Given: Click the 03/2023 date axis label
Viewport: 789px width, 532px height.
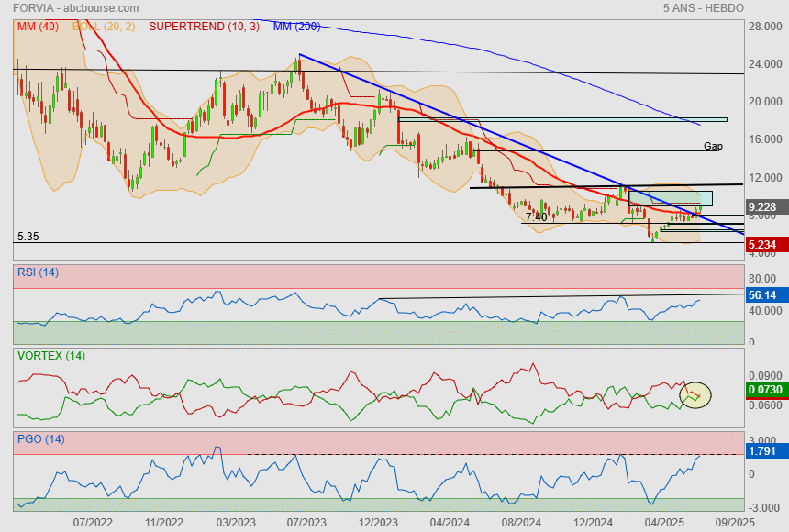Looking at the screenshot, I should [236, 523].
